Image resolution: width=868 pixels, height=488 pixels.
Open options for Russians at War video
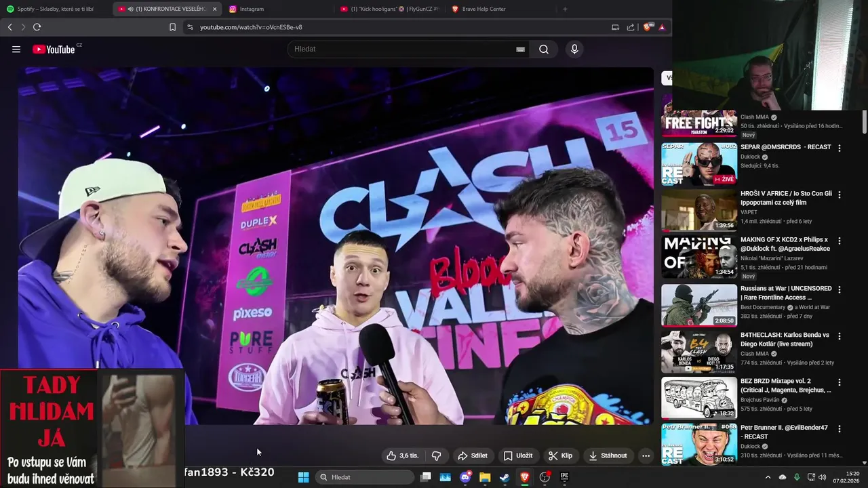click(x=840, y=289)
